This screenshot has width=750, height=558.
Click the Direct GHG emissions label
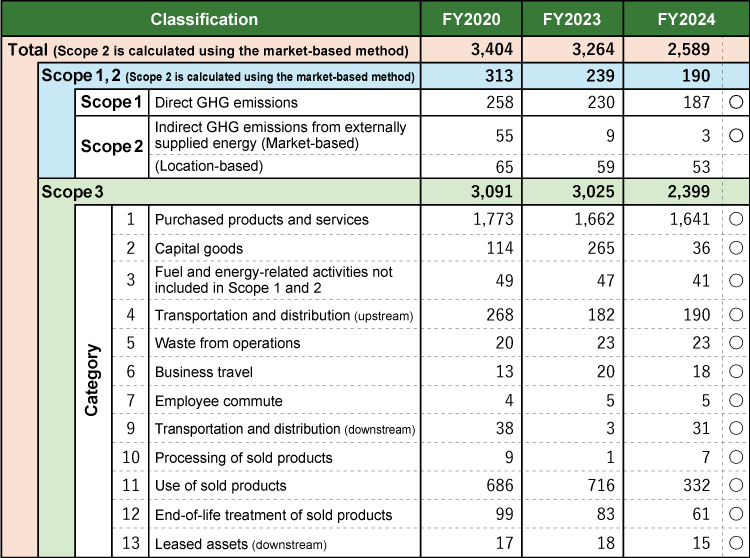(x=226, y=102)
